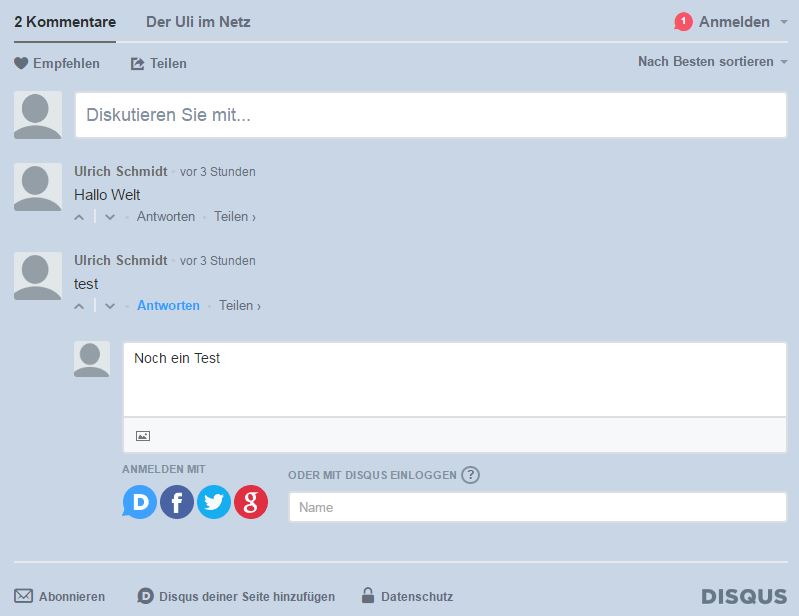
Task: Click 'vor 3 Stunden' on 'Hallo Welt'
Action: coord(218,172)
